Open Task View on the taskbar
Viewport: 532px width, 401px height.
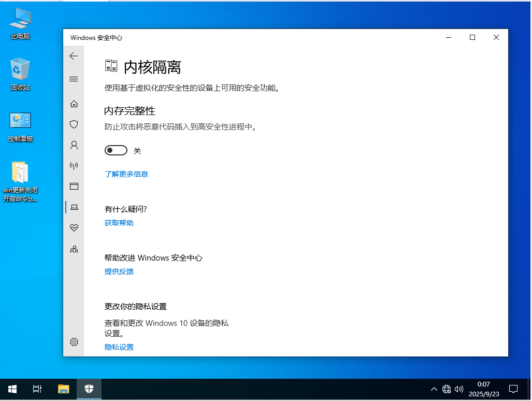click(37, 389)
